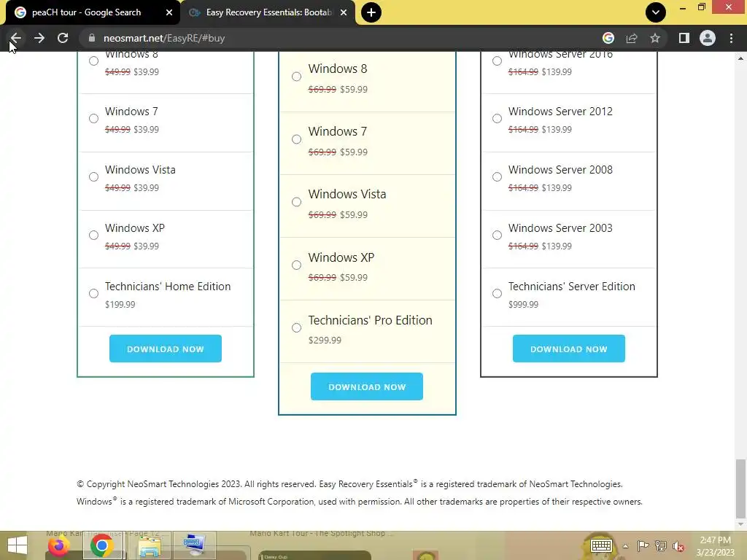
Task: Click the scrollbar up arrow
Action: click(740, 58)
